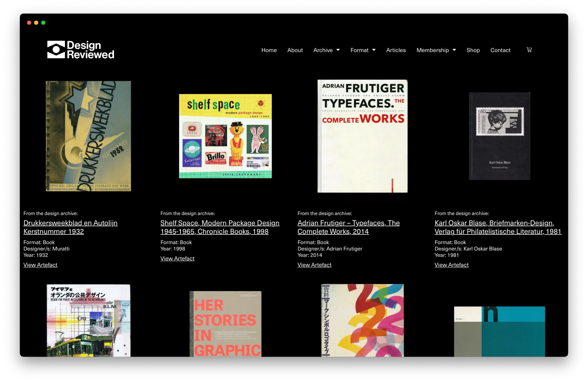The image size is (588, 383).
Task: Select the Drukkersweekblad 1932 cover image
Action: click(88, 136)
